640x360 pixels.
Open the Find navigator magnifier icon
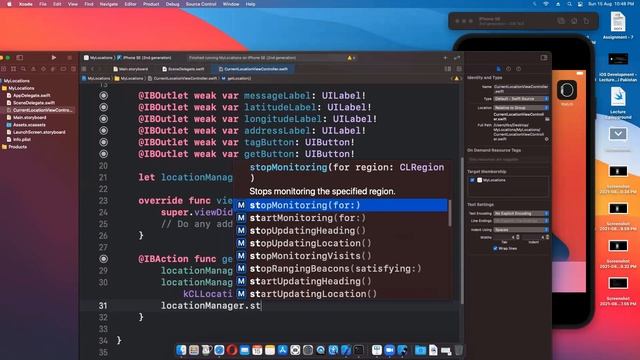pos(23,69)
